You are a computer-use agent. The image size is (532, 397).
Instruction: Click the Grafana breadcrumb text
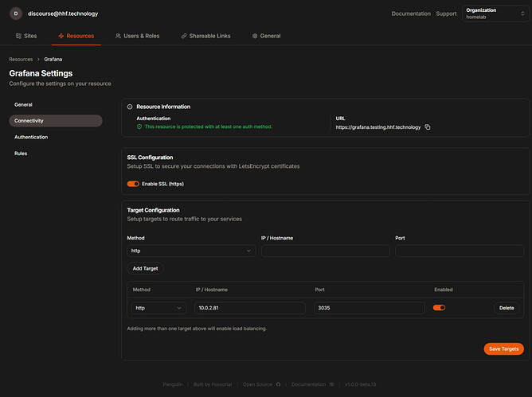tap(53, 60)
